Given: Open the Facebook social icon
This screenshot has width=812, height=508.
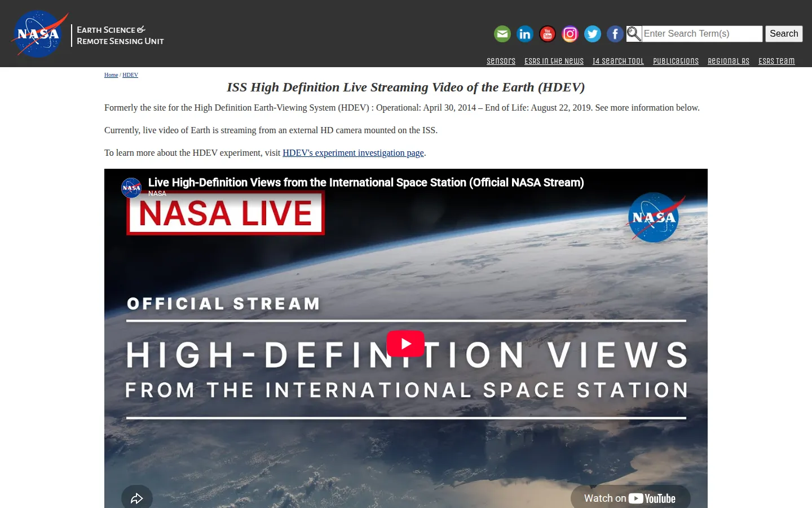Looking at the screenshot, I should [615, 34].
